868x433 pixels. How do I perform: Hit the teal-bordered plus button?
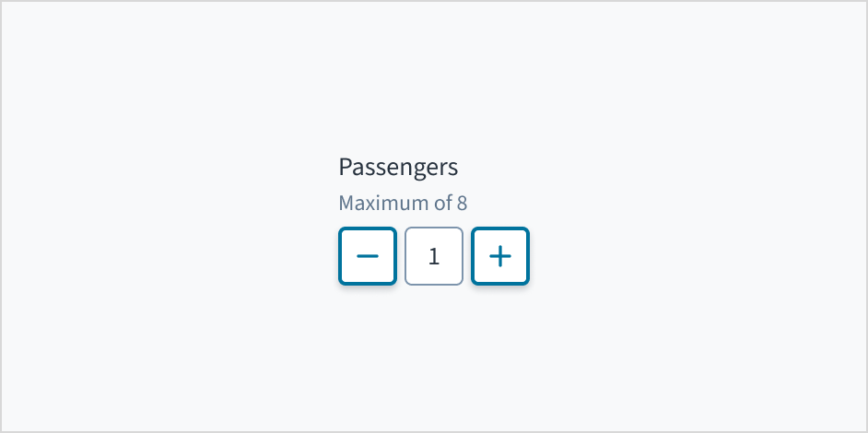pyautogui.click(x=500, y=256)
